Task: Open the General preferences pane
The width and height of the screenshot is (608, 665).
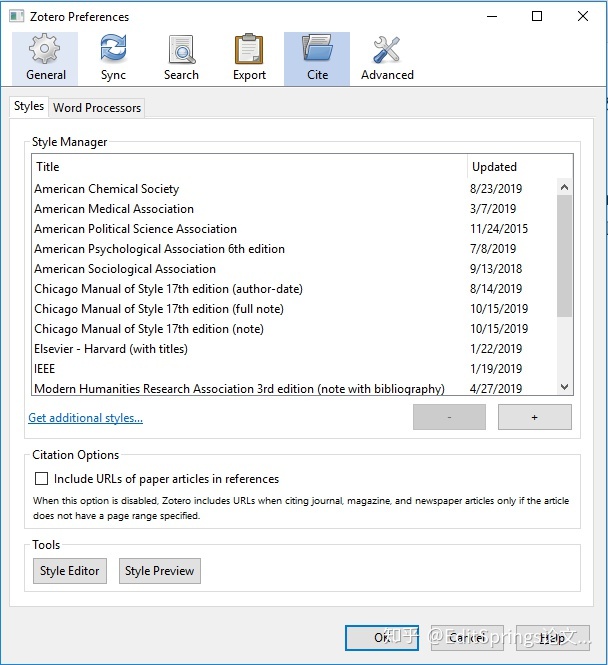Action: pyautogui.click(x=45, y=59)
